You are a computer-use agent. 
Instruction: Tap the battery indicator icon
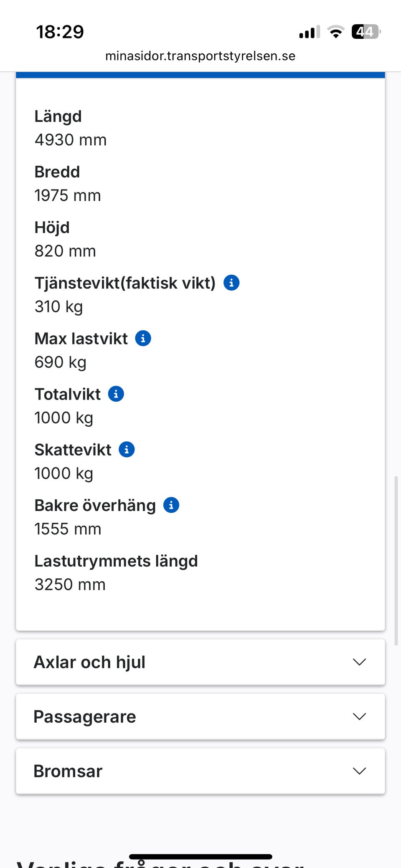point(366,32)
